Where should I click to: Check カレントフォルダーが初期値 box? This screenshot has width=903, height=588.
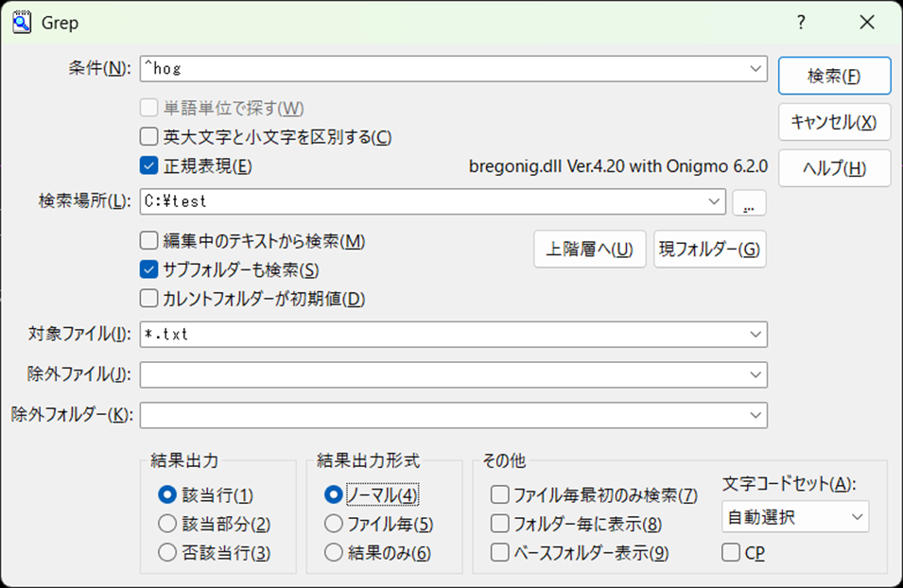(x=148, y=299)
